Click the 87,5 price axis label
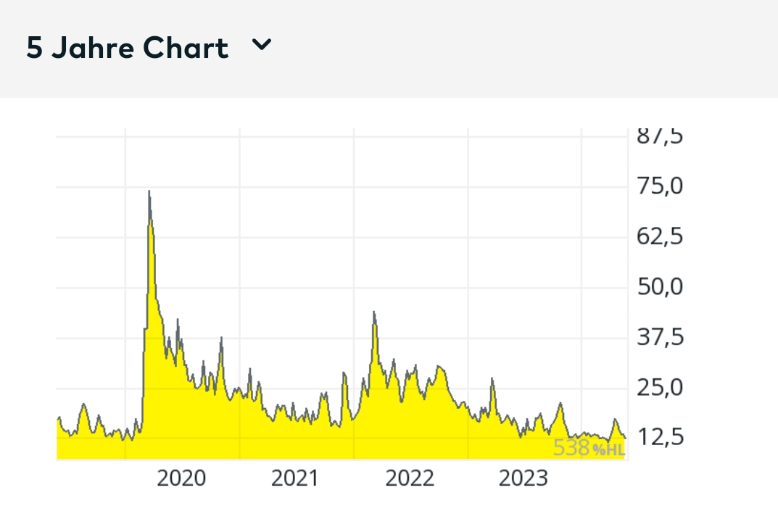The width and height of the screenshot is (778, 532). tap(660, 135)
